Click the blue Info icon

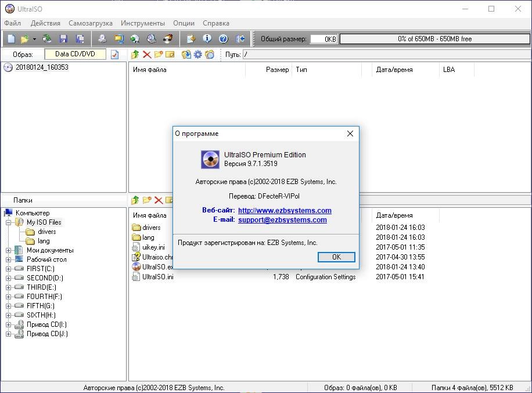coord(207,39)
